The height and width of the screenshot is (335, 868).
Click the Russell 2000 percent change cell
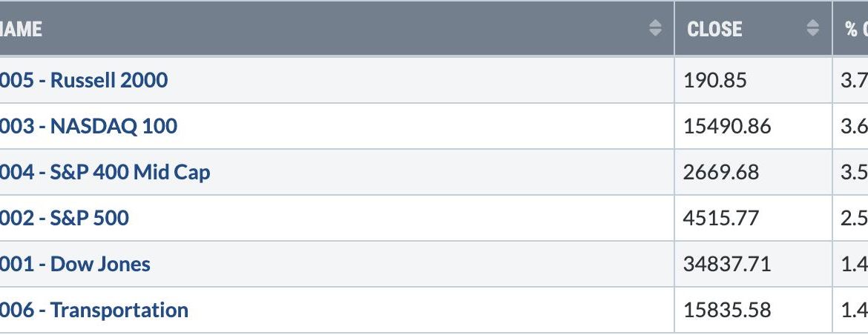851,80
